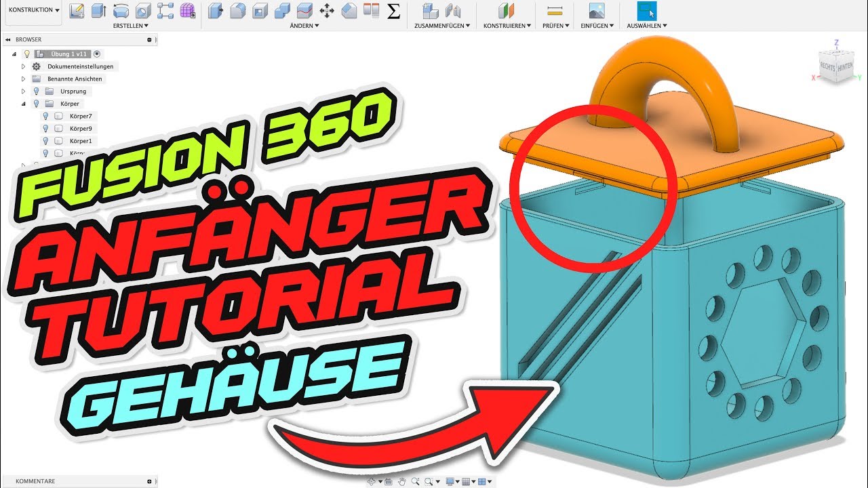Open Display Settings monitor icon at bottom
This screenshot has width=868, height=488.
(450, 481)
